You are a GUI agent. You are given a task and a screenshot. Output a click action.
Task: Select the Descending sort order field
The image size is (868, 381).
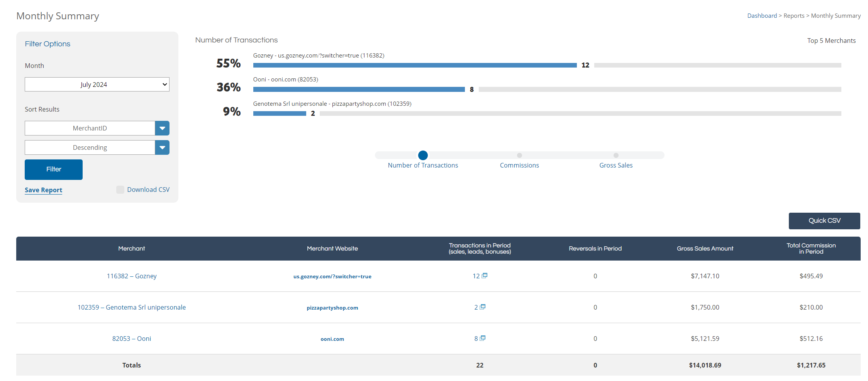[90, 147]
